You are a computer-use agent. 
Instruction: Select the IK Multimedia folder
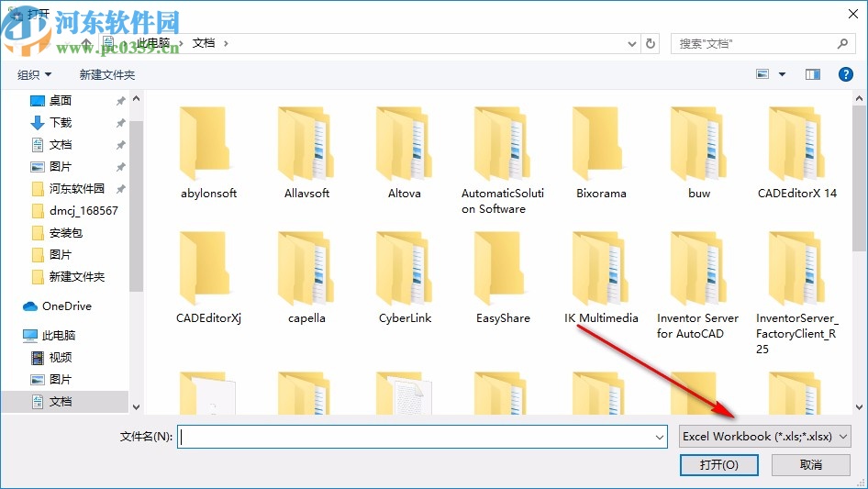pyautogui.click(x=601, y=277)
